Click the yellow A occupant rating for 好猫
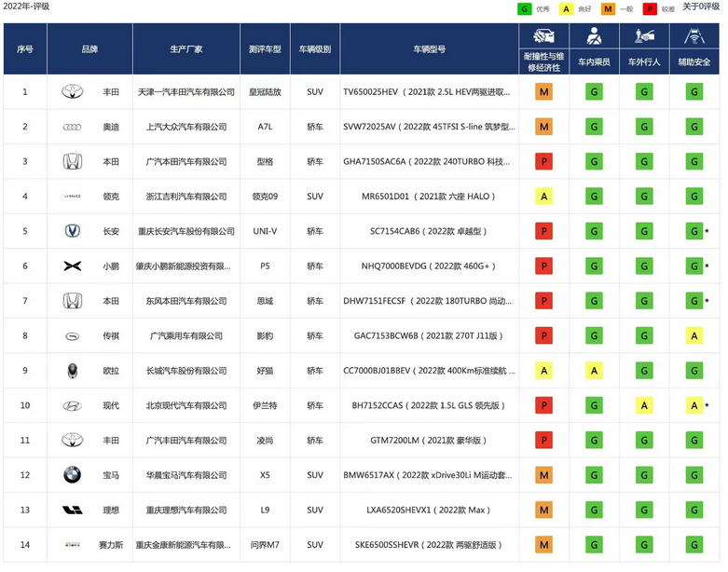The width and height of the screenshot is (728, 572). coord(594,370)
